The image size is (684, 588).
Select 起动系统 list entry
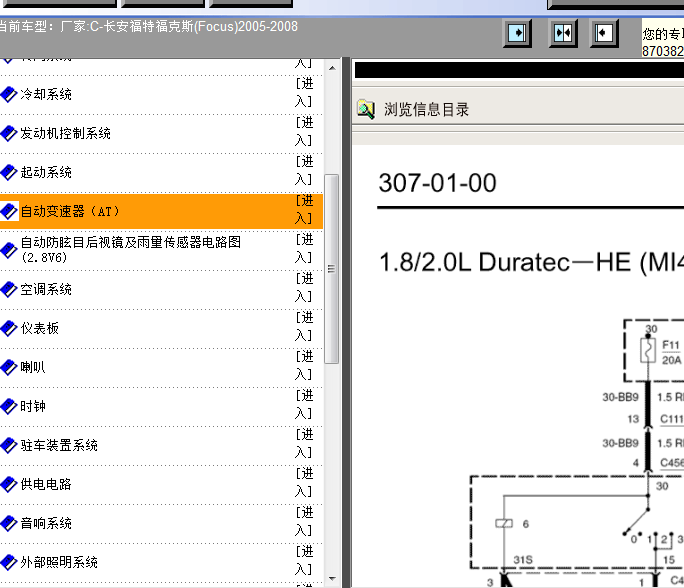click(46, 172)
